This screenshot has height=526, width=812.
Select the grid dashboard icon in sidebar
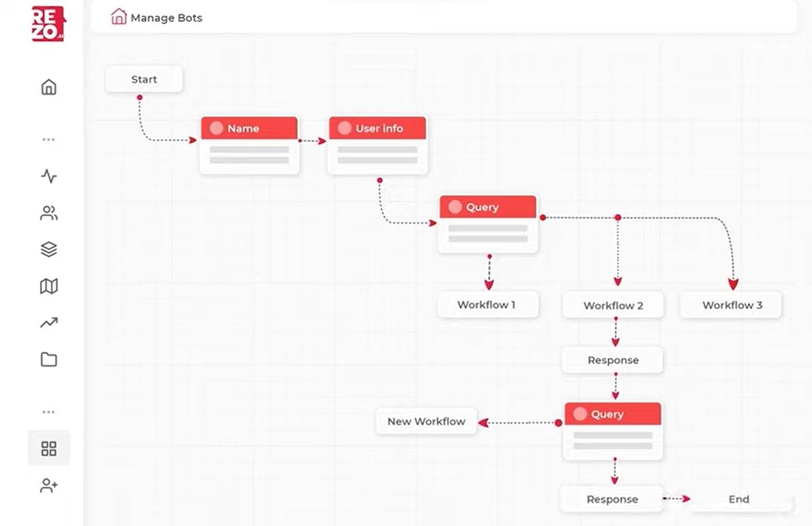[49, 448]
